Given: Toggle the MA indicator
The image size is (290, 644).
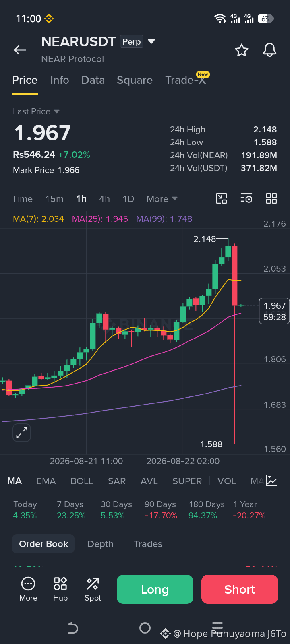Looking at the screenshot, I should click(14, 481).
